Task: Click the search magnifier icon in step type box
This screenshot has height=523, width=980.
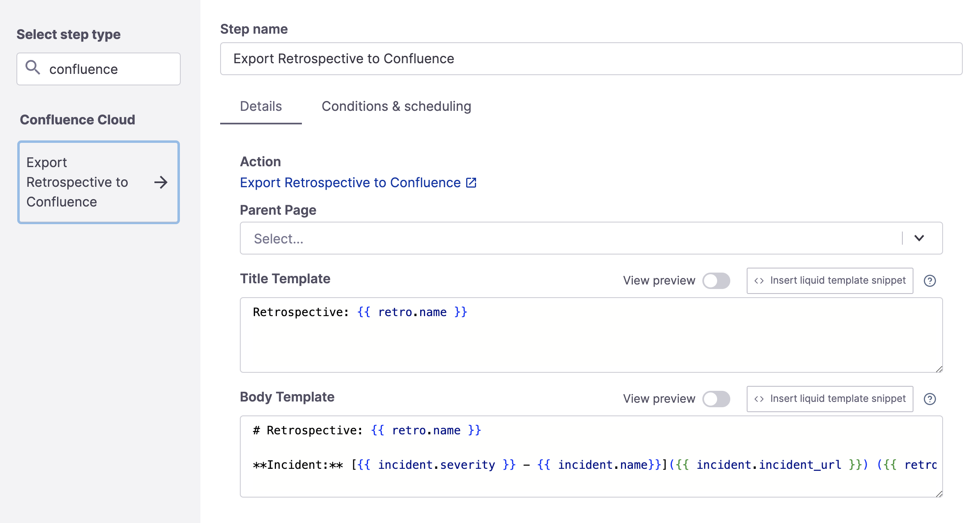Action: pyautogui.click(x=33, y=68)
